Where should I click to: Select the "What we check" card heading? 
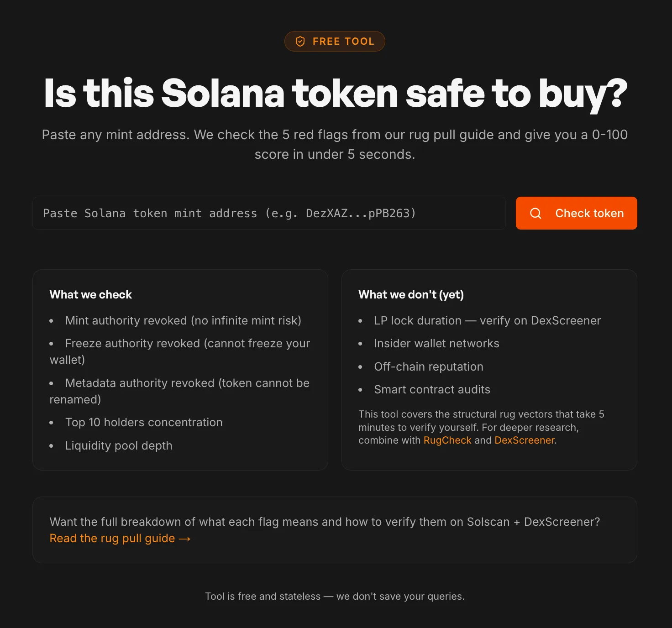pyautogui.click(x=91, y=295)
